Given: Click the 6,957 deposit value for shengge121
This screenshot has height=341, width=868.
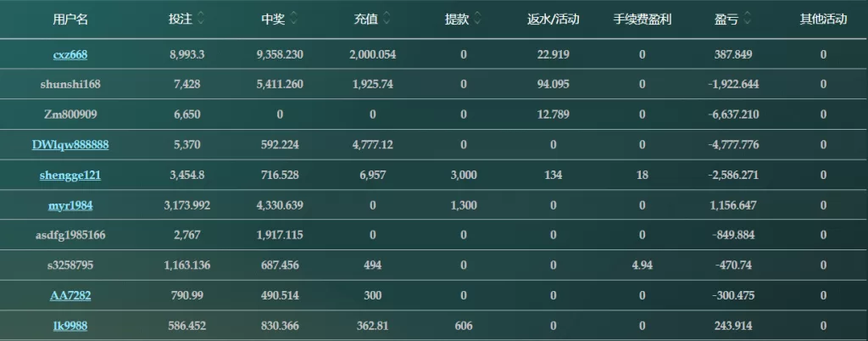Looking at the screenshot, I should 373,176.
